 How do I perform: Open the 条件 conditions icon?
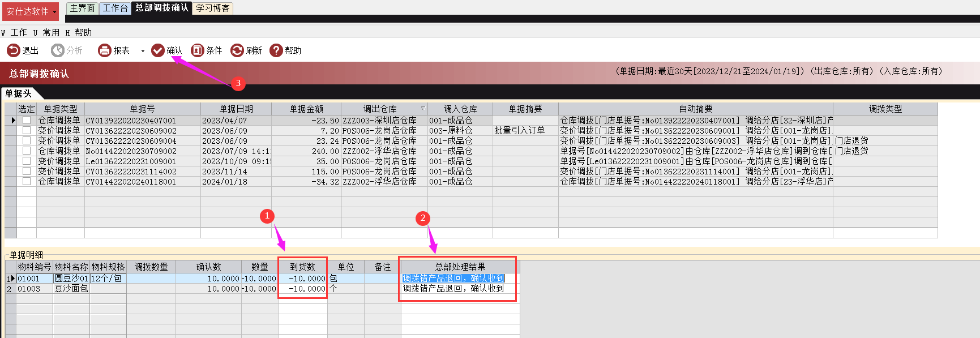pyautogui.click(x=197, y=50)
